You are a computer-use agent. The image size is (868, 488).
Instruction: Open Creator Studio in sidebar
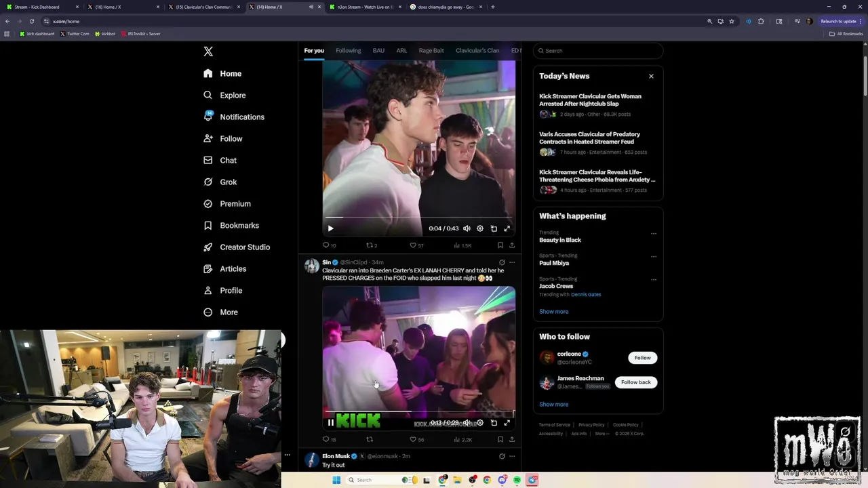pos(237,247)
